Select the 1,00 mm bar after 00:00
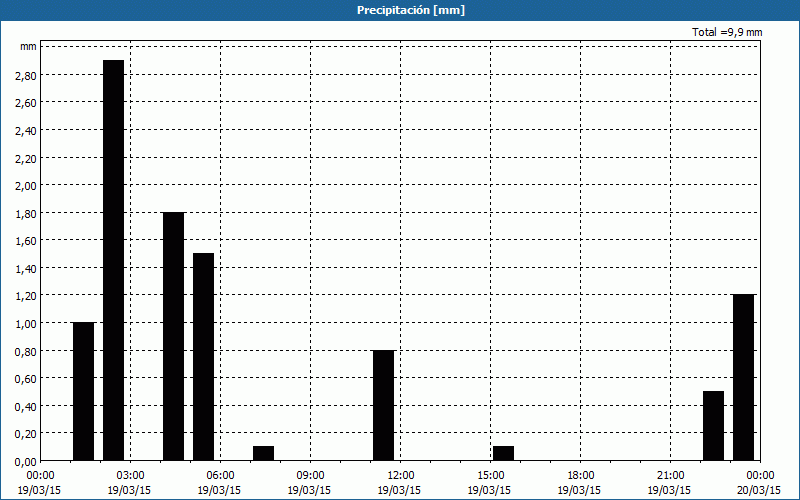Screen dimensions: 800x500 pos(83,391)
